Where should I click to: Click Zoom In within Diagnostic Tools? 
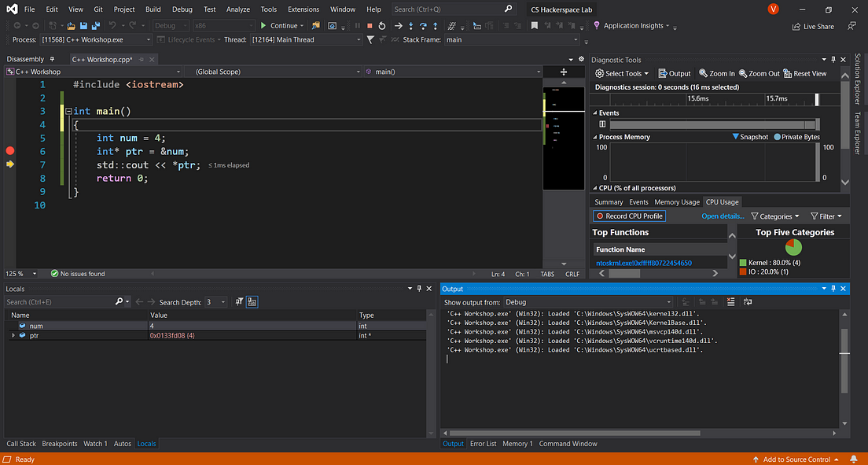coord(715,73)
